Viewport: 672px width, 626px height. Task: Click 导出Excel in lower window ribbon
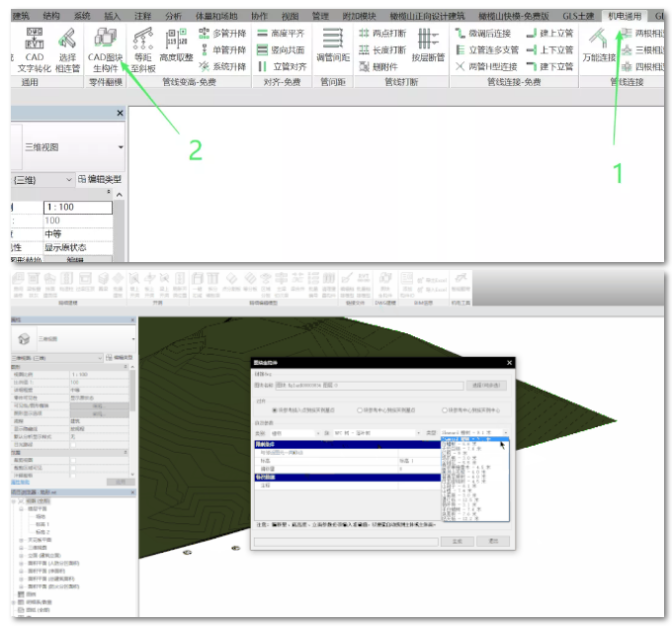pyautogui.click(x=432, y=280)
